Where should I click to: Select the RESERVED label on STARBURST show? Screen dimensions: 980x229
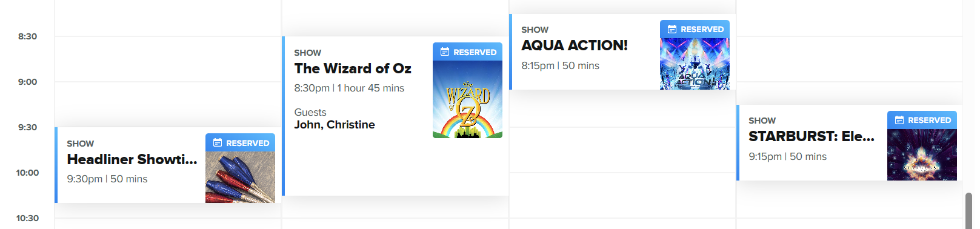pyautogui.click(x=929, y=120)
